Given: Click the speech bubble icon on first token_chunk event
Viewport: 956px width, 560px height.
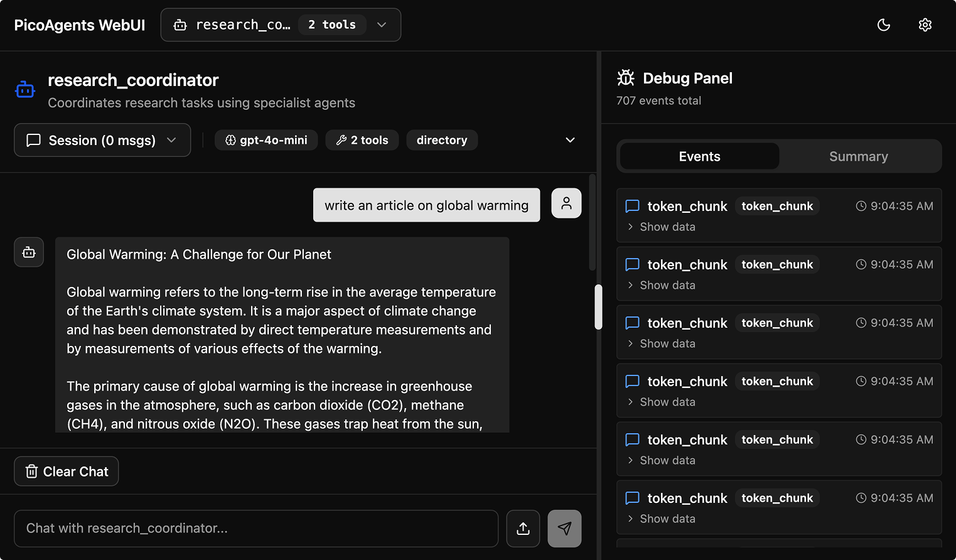Looking at the screenshot, I should [632, 206].
